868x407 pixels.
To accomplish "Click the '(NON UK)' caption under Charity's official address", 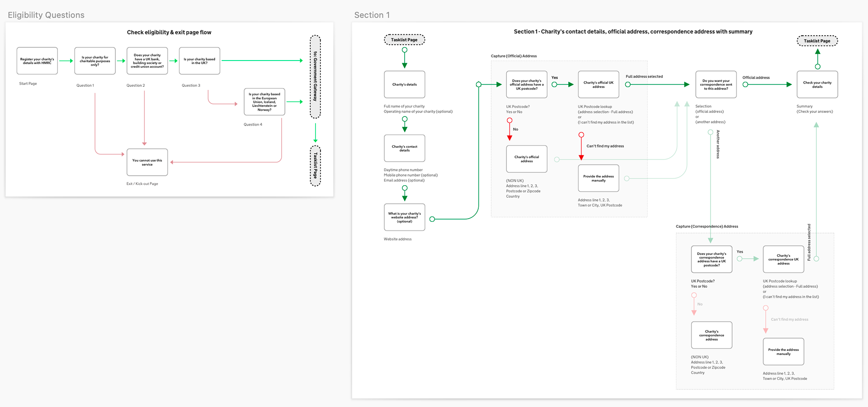I will point(515,181).
